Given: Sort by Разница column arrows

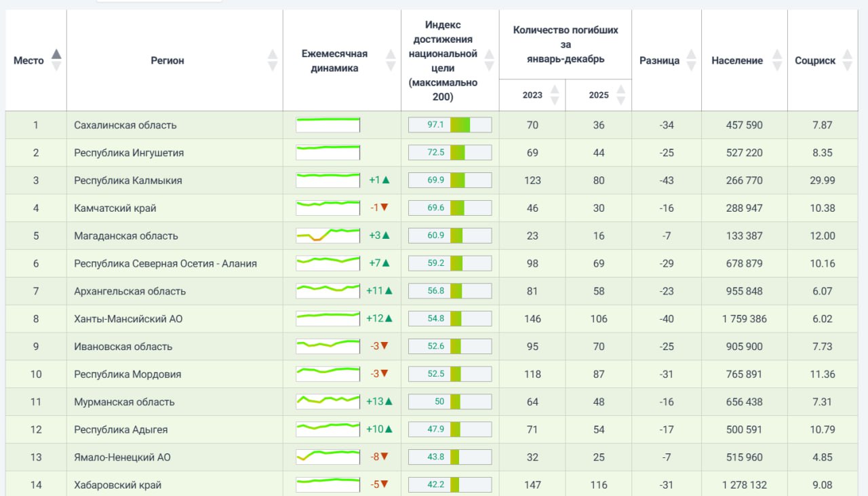Looking at the screenshot, I should coord(691,60).
